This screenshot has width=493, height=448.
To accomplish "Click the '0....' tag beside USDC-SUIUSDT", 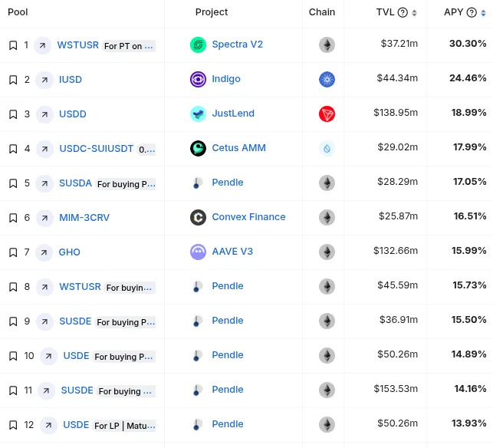I will pos(146,150).
